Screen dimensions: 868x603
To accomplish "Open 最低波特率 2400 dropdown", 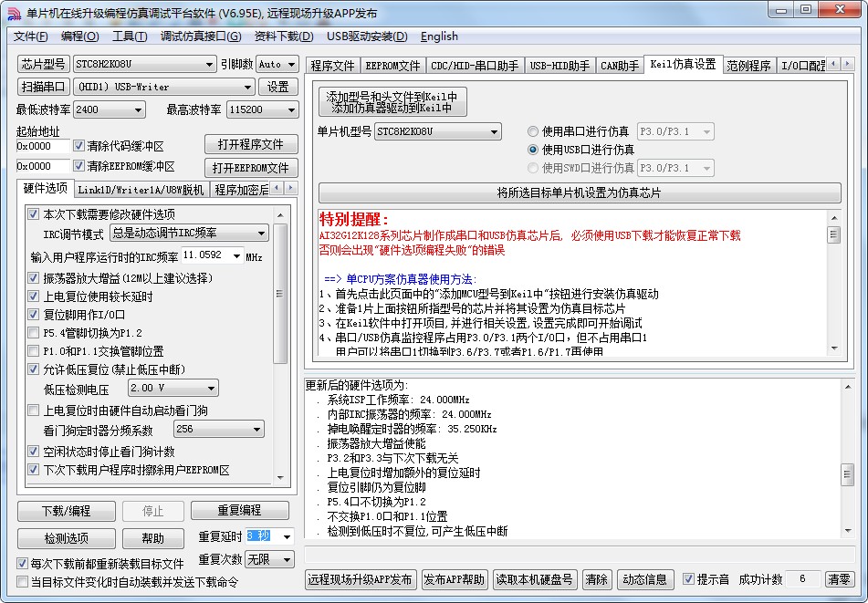I will [x=110, y=109].
